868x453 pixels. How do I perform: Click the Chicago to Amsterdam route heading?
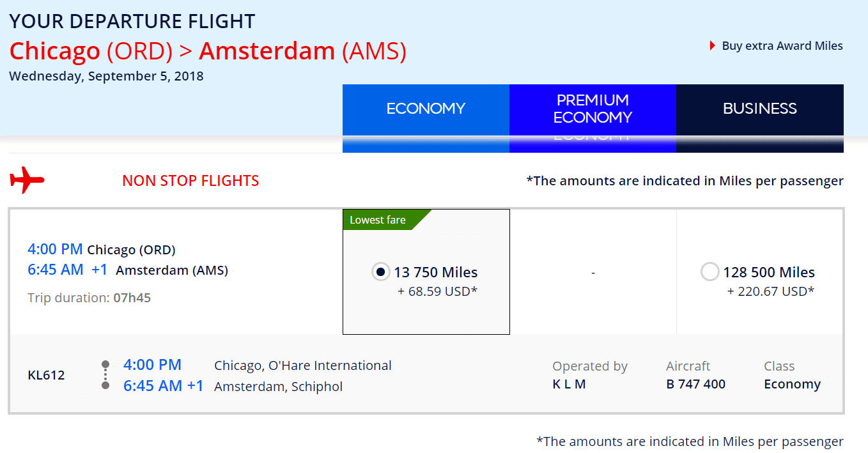click(208, 51)
